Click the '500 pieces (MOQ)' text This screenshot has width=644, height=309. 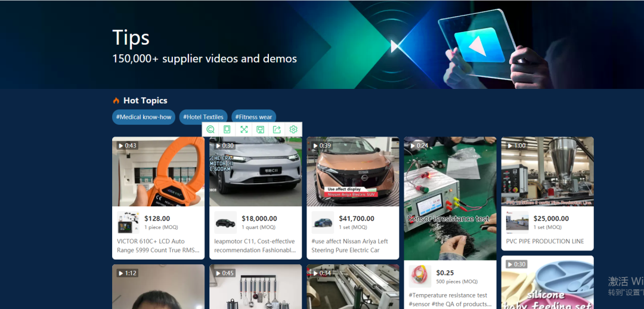457,282
